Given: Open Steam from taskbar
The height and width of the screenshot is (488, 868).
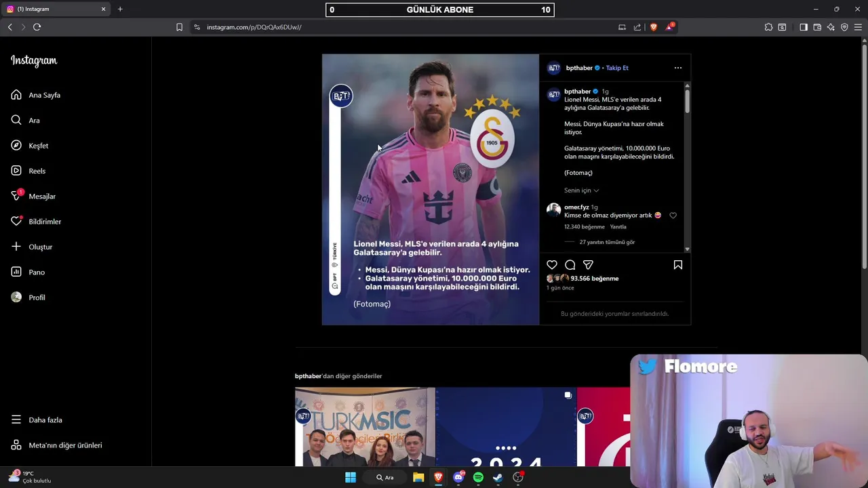Looking at the screenshot, I should point(498,477).
